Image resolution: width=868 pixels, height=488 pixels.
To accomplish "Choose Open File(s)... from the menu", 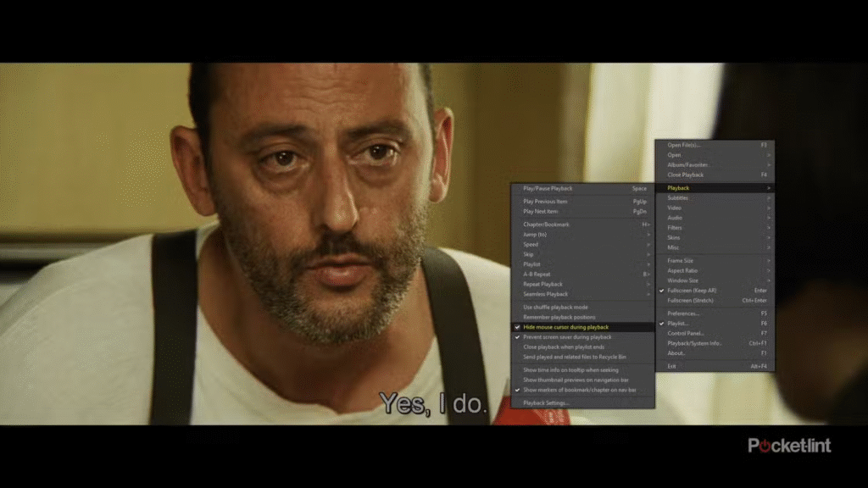I will pyautogui.click(x=684, y=145).
